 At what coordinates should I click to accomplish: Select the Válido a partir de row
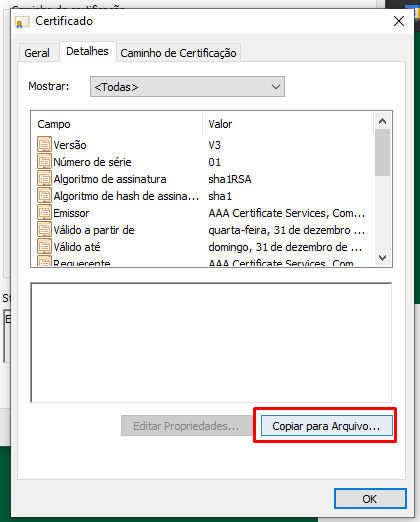(94, 230)
